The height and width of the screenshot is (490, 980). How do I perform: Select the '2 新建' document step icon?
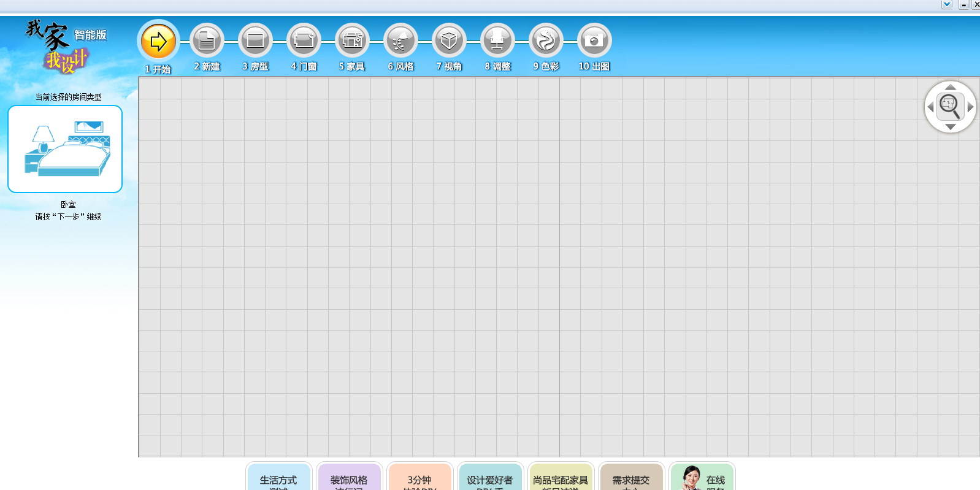(x=207, y=41)
